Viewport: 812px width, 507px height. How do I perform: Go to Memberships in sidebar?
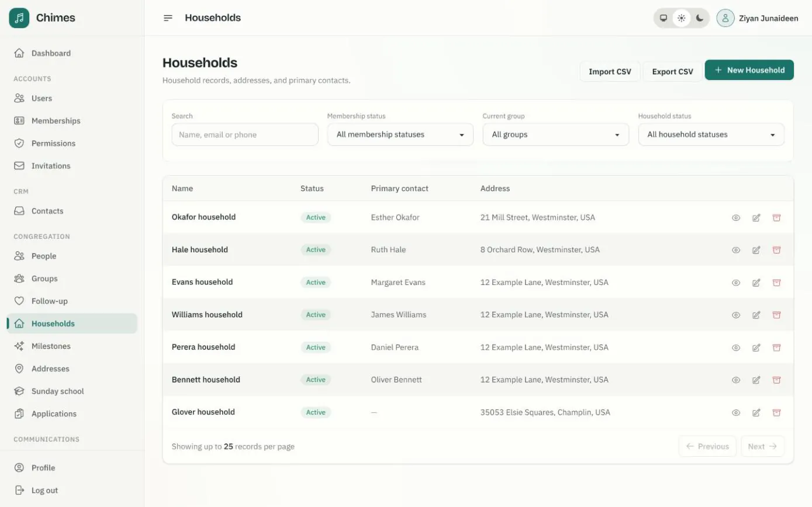72,121
